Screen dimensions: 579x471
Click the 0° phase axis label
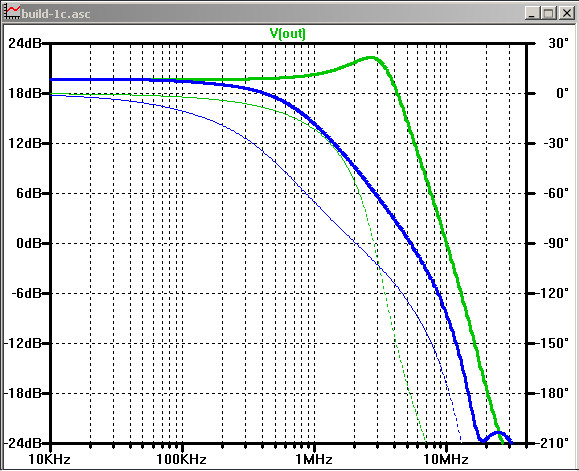[562, 93]
